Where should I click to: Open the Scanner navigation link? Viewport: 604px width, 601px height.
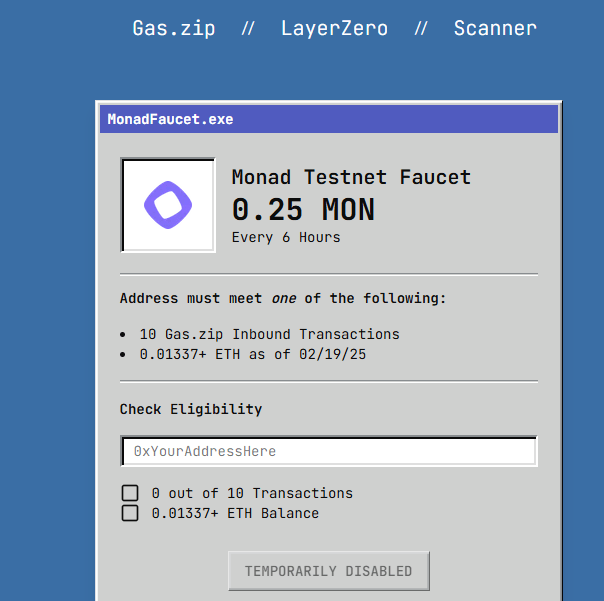495,28
